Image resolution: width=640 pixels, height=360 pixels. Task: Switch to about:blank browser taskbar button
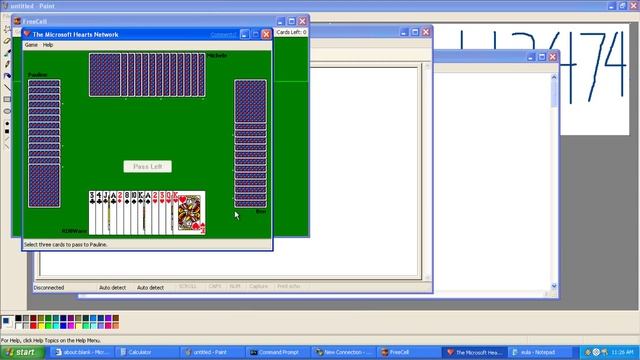[81, 352]
